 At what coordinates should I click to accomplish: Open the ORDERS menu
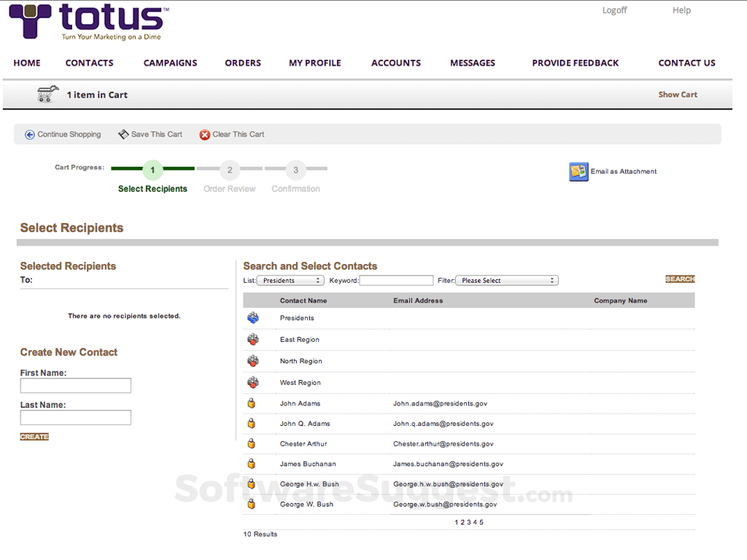[243, 63]
